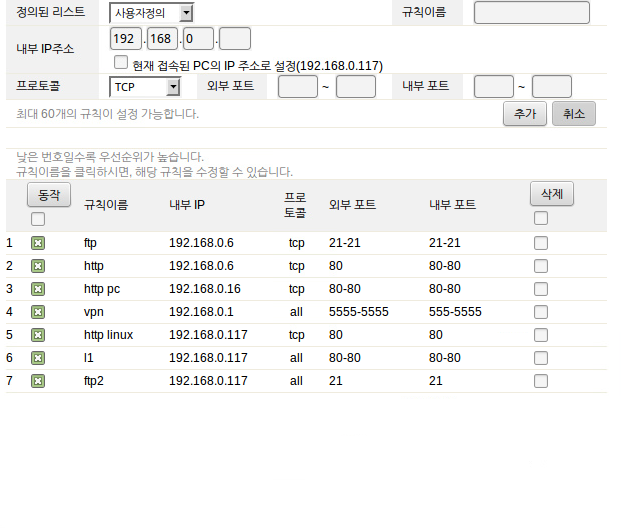Click the 추가 add button
643x529 pixels.
524,114
